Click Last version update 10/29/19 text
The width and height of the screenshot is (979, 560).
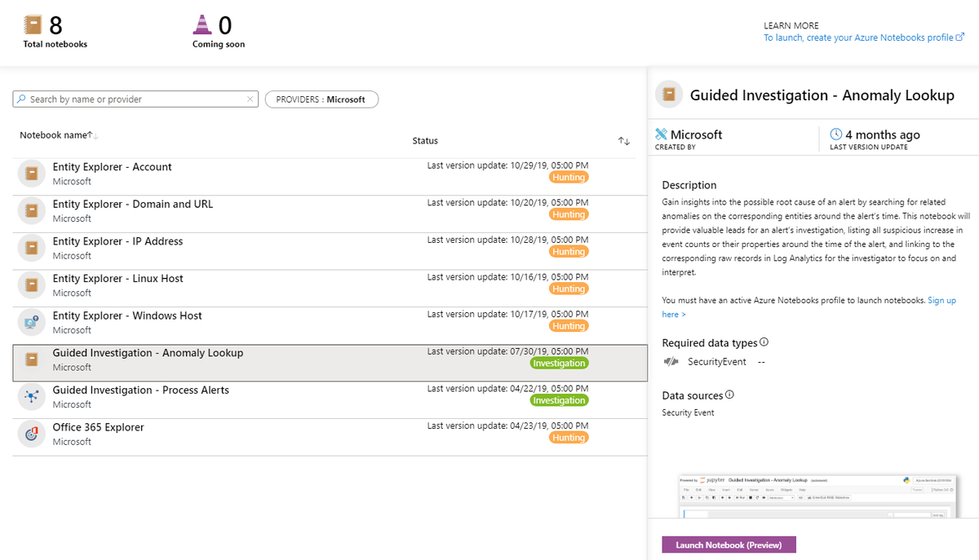507,165
